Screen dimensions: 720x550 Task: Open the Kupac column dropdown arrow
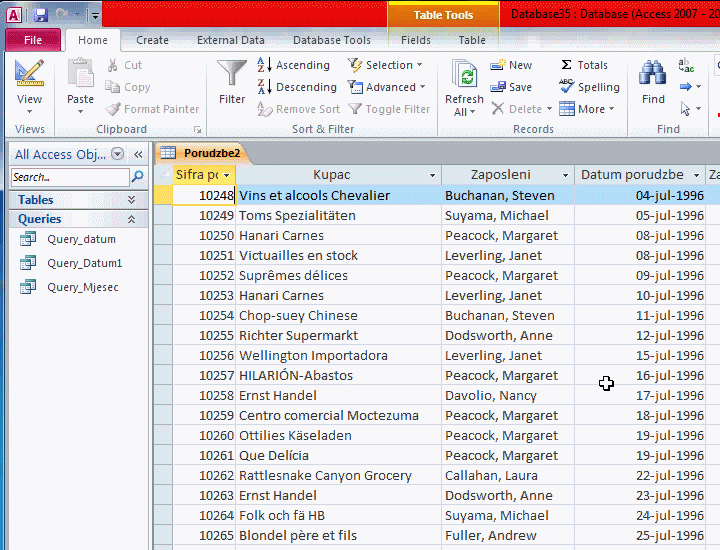pyautogui.click(x=430, y=176)
